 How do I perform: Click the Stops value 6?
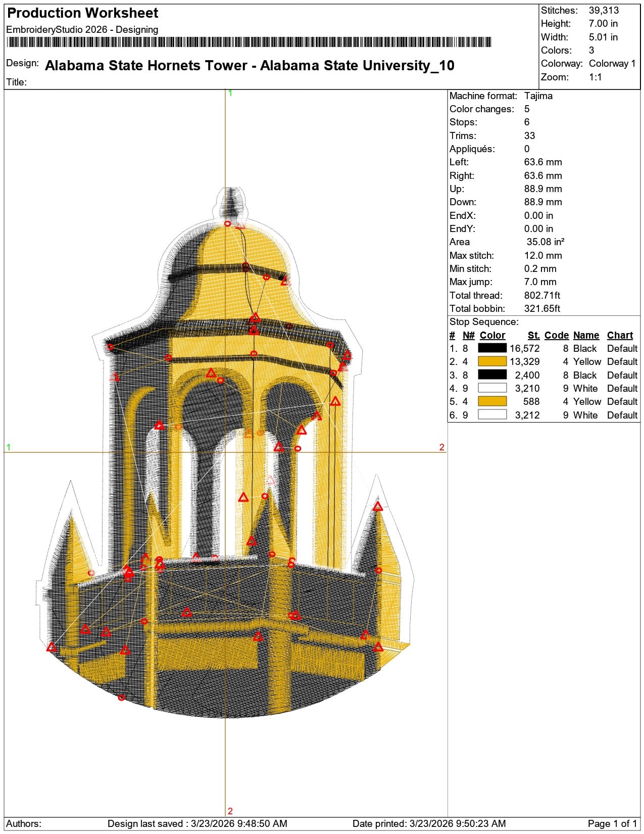(527, 122)
